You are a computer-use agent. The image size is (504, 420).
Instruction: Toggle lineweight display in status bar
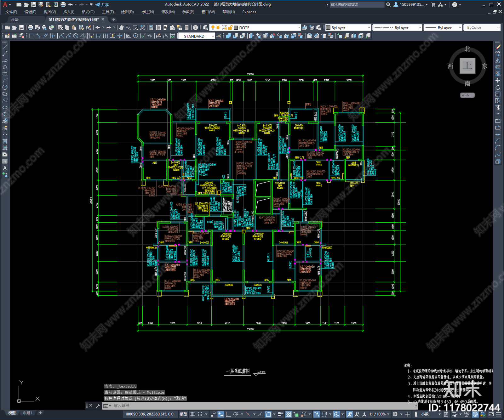(x=280, y=414)
